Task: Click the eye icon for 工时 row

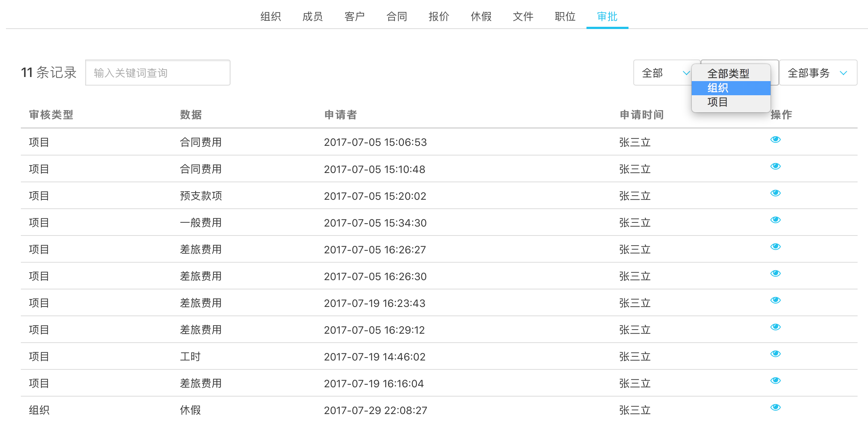Action: coord(775,354)
